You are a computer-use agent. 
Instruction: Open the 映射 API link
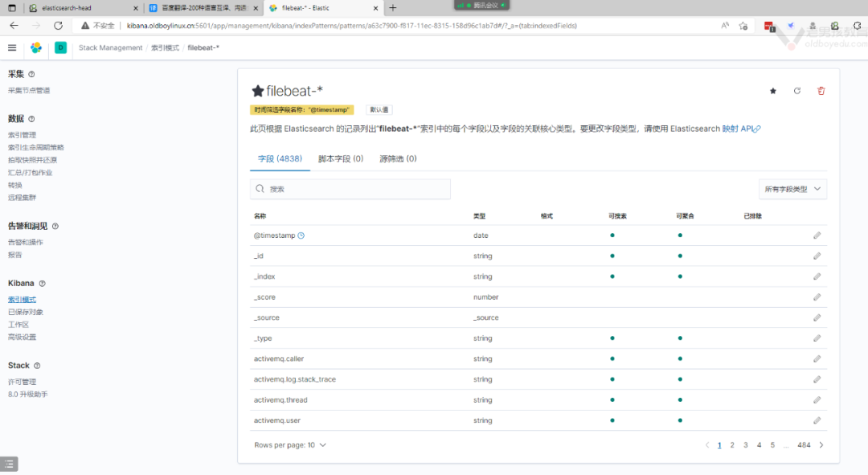coord(741,129)
